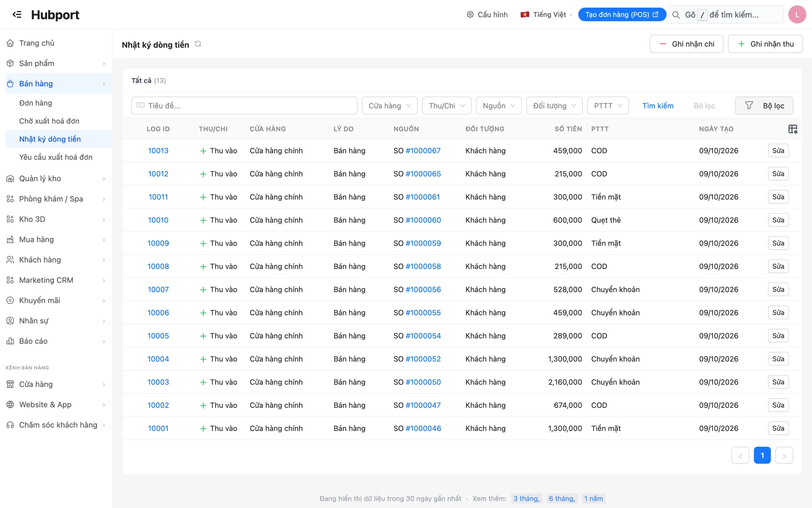
Task: Click Tạo đơn hàng (POS) button
Action: point(622,15)
